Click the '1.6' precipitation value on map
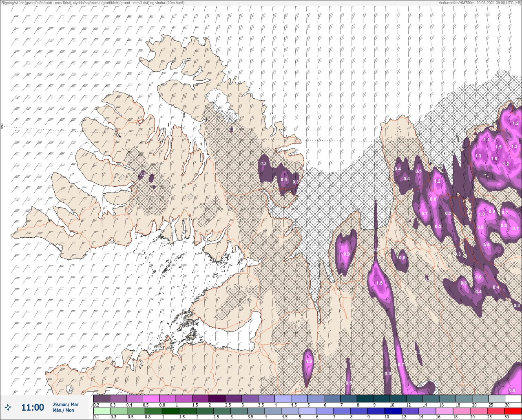 tap(494, 159)
